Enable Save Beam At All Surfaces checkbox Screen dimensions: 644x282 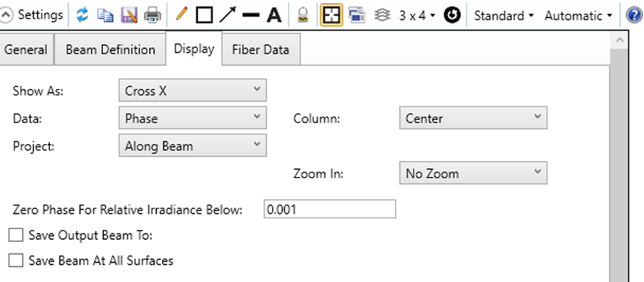pyautogui.click(x=16, y=261)
